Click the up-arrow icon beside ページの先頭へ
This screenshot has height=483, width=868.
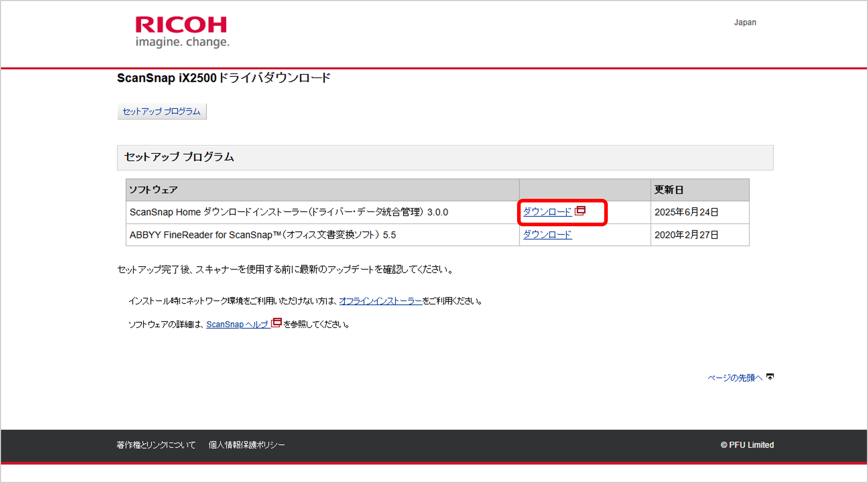click(770, 377)
